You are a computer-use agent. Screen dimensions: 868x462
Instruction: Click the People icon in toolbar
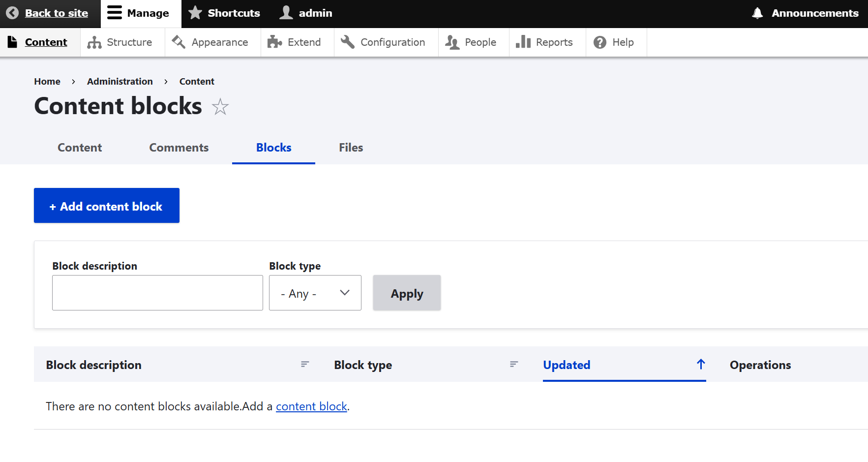452,43
